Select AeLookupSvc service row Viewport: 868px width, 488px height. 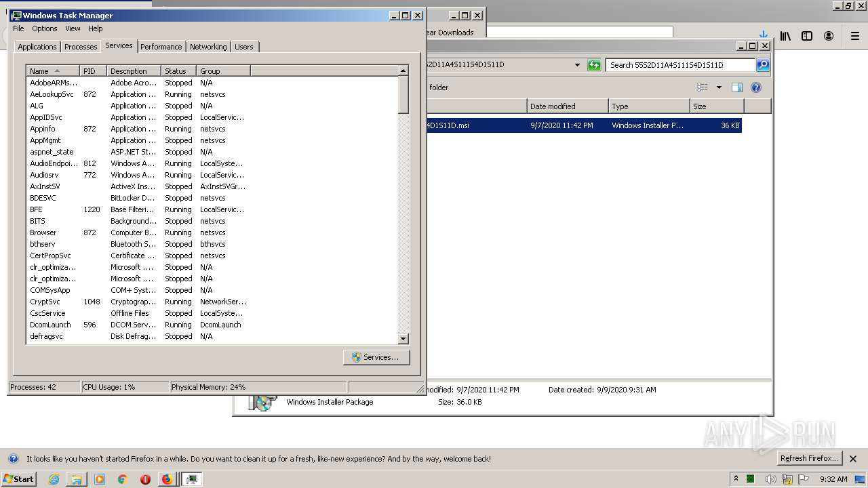click(212, 94)
